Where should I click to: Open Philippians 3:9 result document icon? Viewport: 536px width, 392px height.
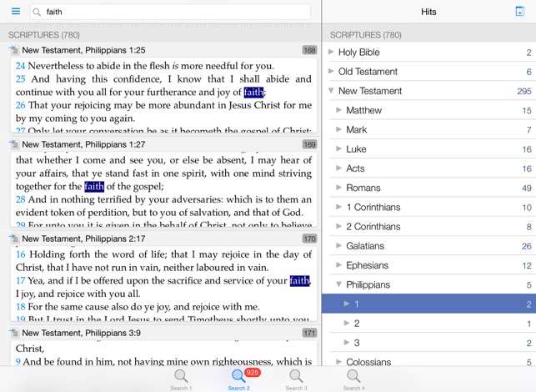tap(14, 333)
